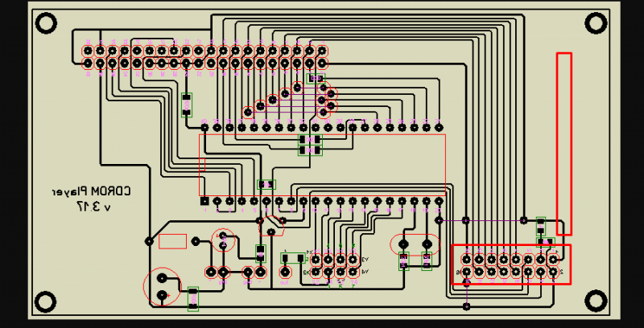This screenshot has width=644, height=328.
Task: Select the green SMD part below the top header
Action: point(188,104)
